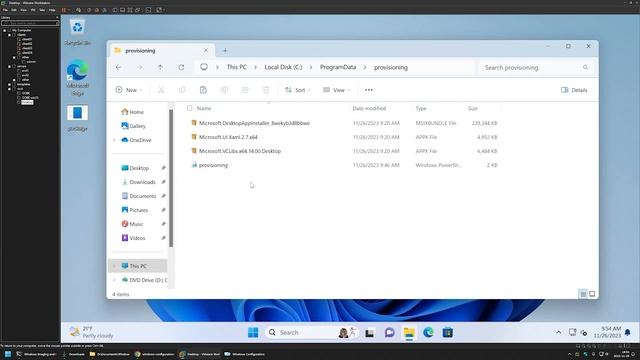This screenshot has height=360, width=640.
Task: Toggle the Details pane button
Action: 574,90
